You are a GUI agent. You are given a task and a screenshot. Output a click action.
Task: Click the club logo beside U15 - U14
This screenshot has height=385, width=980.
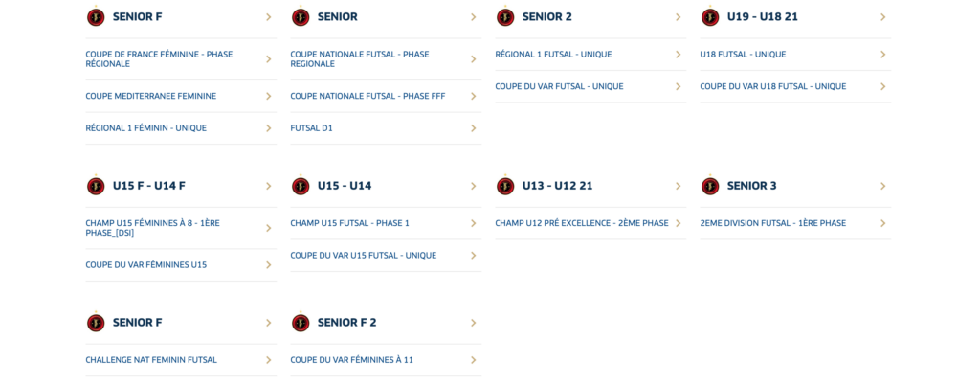[x=301, y=186]
